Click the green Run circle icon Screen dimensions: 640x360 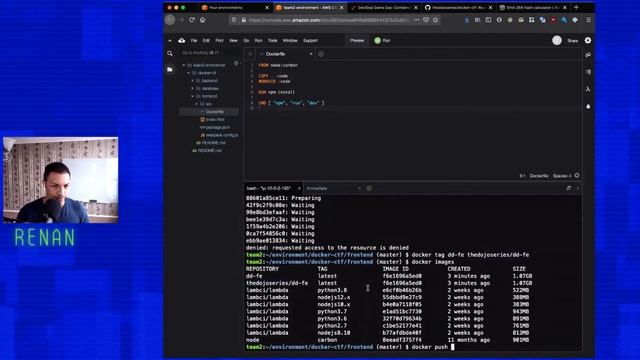(x=378, y=40)
